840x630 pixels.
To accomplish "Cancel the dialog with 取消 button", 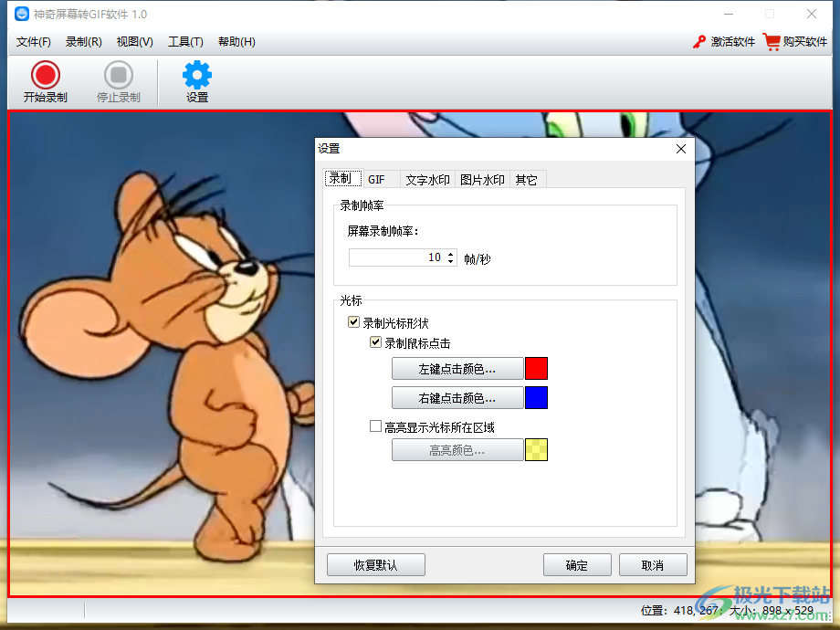I will [x=653, y=565].
